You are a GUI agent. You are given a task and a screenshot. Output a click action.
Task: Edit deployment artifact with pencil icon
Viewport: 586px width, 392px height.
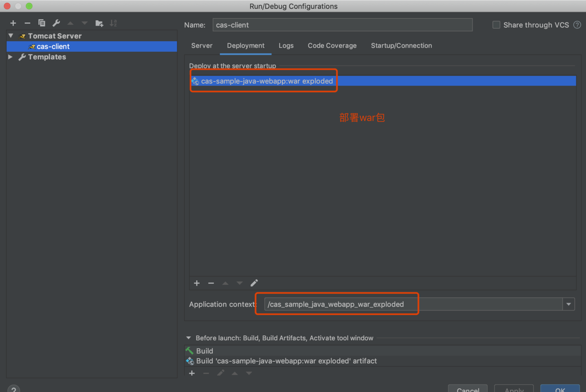point(254,283)
